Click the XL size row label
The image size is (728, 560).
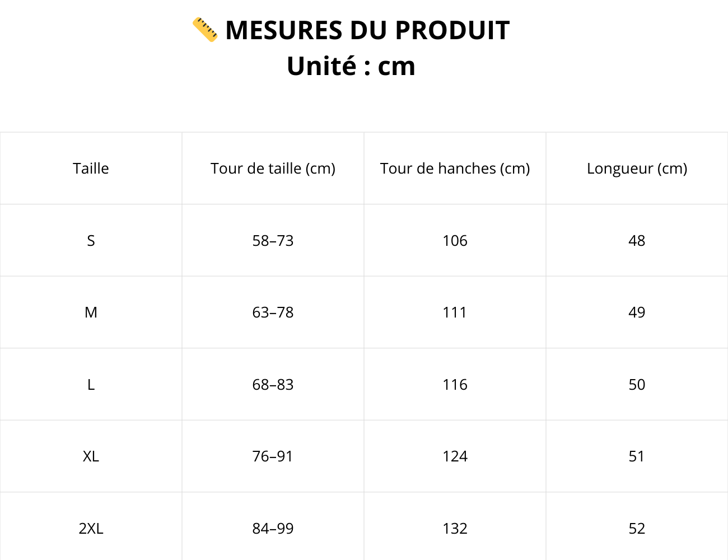[x=91, y=456]
